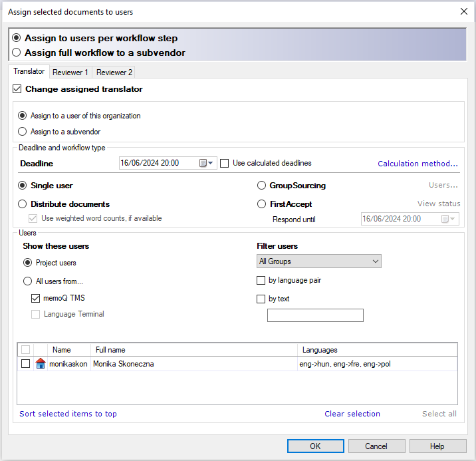Filter users by language pair
This screenshot has height=461, width=476.
click(x=261, y=281)
